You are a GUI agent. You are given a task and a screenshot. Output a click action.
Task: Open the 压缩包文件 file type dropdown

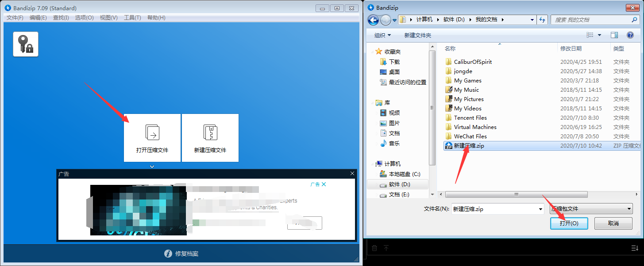(x=591, y=209)
